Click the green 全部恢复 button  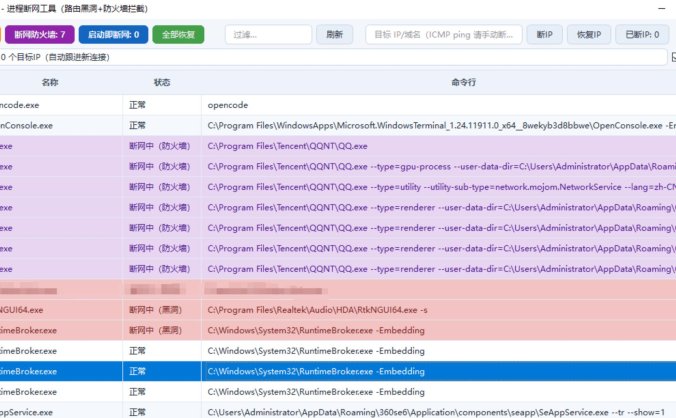pos(178,34)
